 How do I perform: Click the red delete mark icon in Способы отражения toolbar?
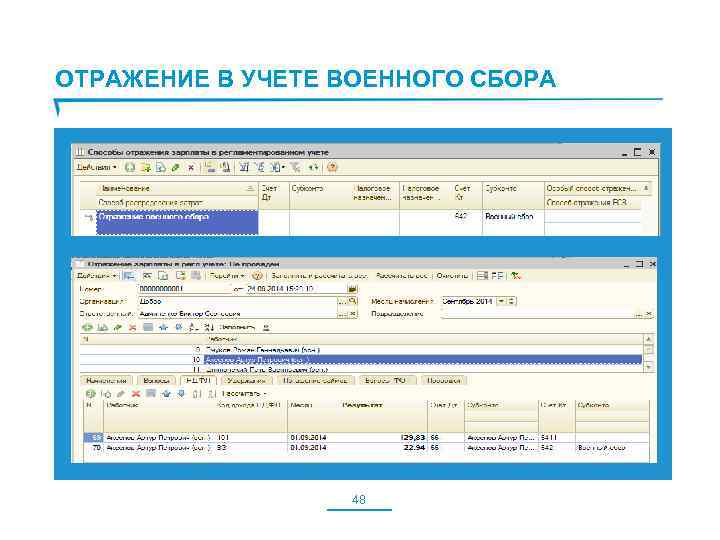(191, 168)
